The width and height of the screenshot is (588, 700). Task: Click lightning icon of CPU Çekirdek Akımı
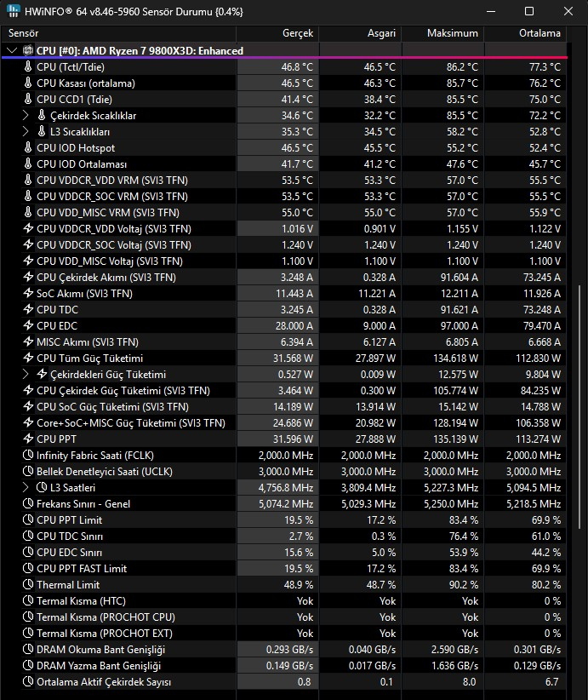tap(28, 277)
